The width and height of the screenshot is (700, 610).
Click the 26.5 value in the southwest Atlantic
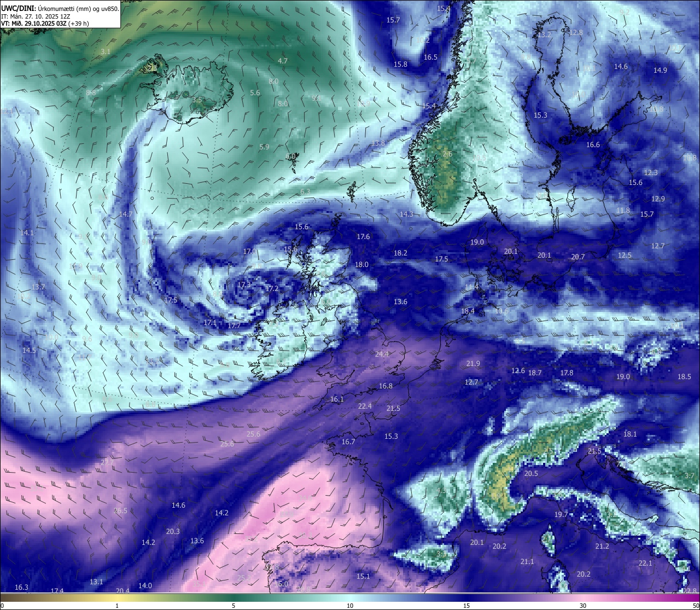coord(120,510)
